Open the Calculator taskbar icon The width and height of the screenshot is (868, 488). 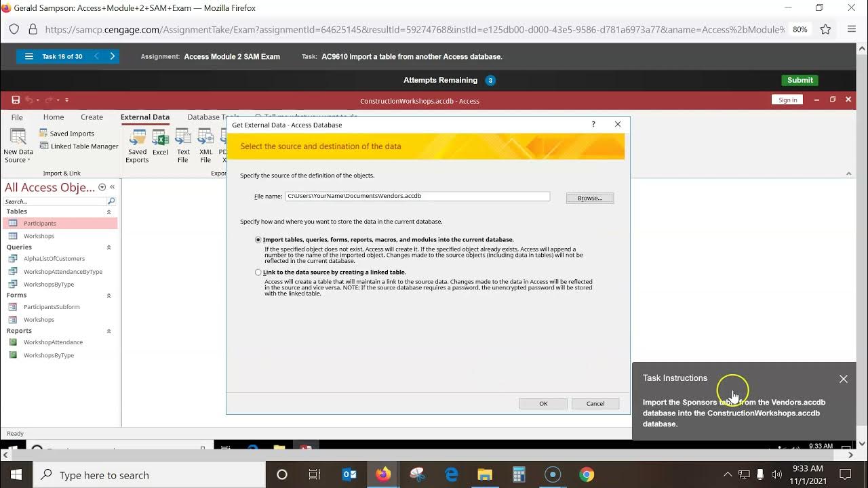(519, 474)
